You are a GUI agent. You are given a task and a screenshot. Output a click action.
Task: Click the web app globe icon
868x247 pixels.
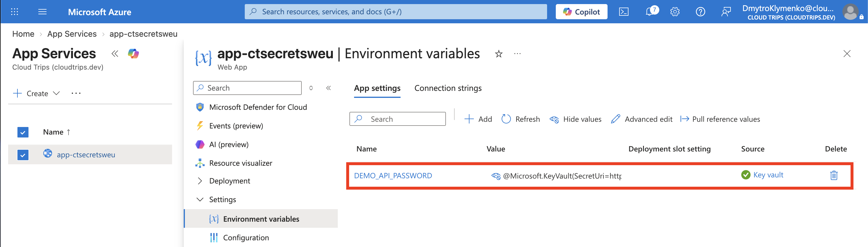click(48, 154)
